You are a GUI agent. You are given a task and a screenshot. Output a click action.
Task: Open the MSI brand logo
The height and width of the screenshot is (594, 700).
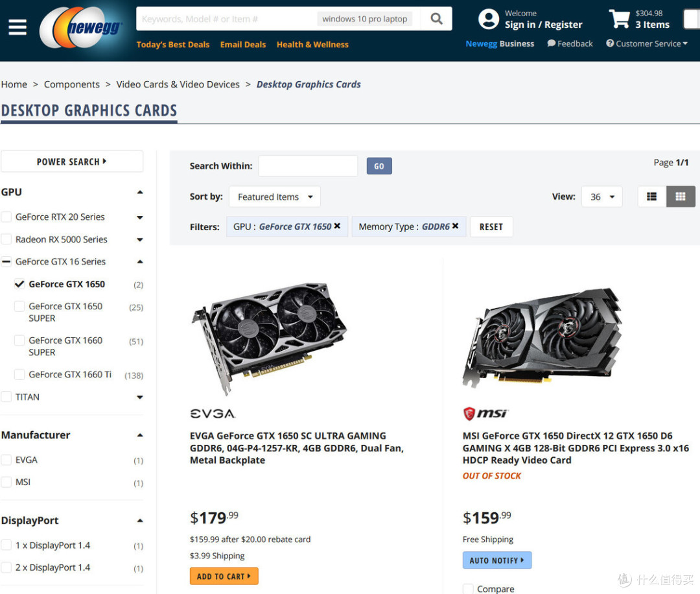(485, 414)
